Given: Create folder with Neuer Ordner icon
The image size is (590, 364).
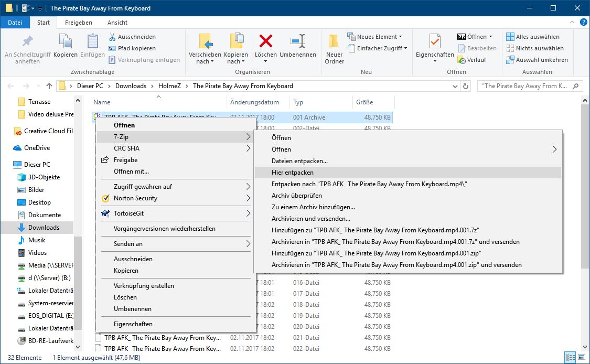Looking at the screenshot, I should 334,41.
